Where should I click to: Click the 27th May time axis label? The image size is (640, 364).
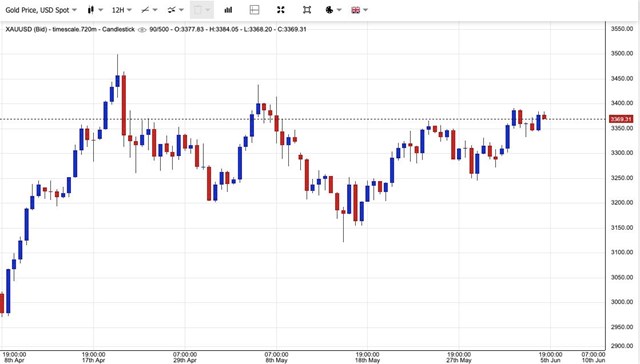click(x=459, y=360)
